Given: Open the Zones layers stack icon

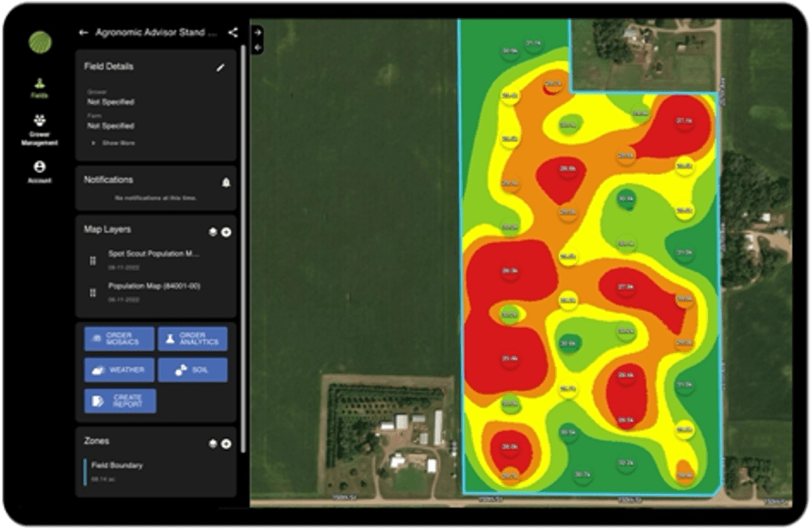Looking at the screenshot, I should [212, 444].
